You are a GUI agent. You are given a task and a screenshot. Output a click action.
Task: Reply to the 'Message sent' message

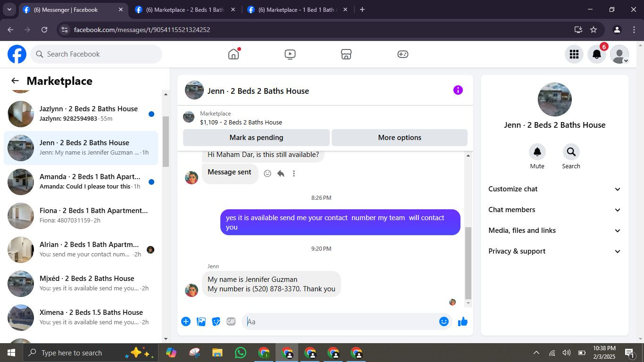(281, 173)
